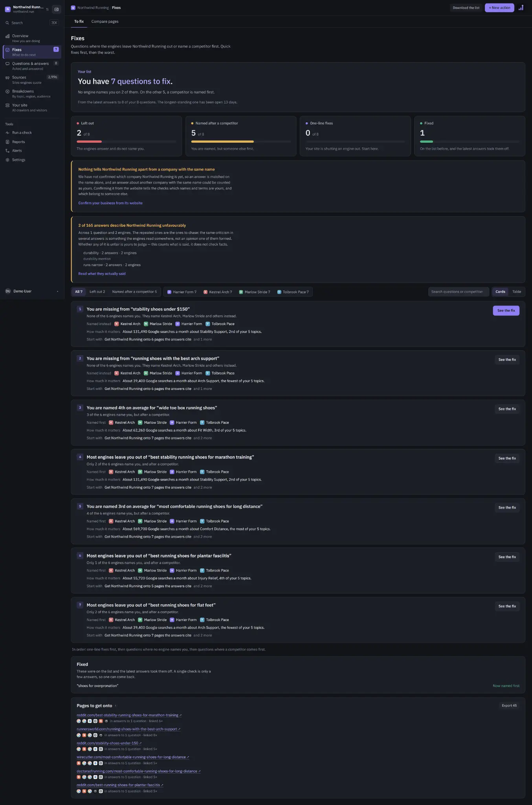This screenshot has height=805, width=532.
Task: Focus the Search questions or competitors field
Action: (459, 292)
